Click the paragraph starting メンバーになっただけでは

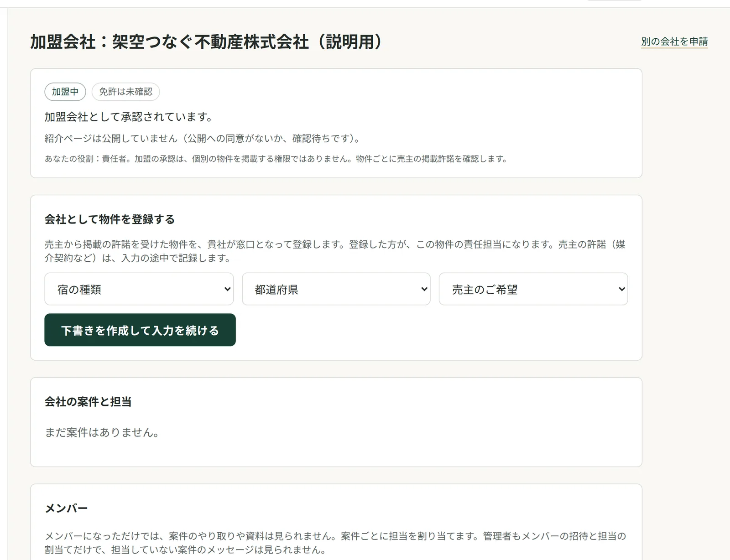coord(335,543)
